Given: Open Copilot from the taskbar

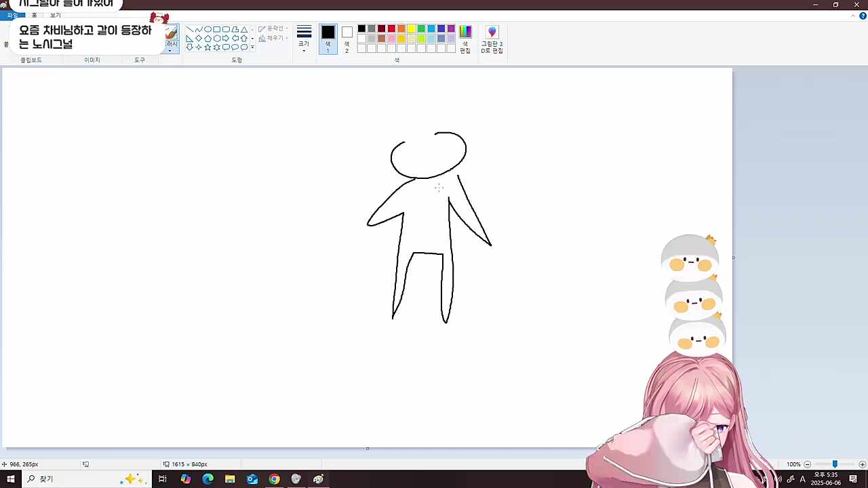Looking at the screenshot, I should pyautogui.click(x=186, y=479).
